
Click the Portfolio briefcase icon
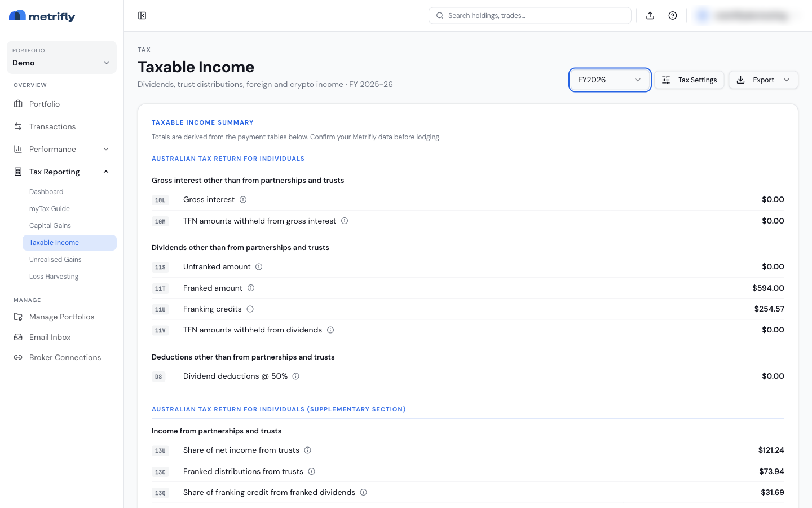coord(18,104)
